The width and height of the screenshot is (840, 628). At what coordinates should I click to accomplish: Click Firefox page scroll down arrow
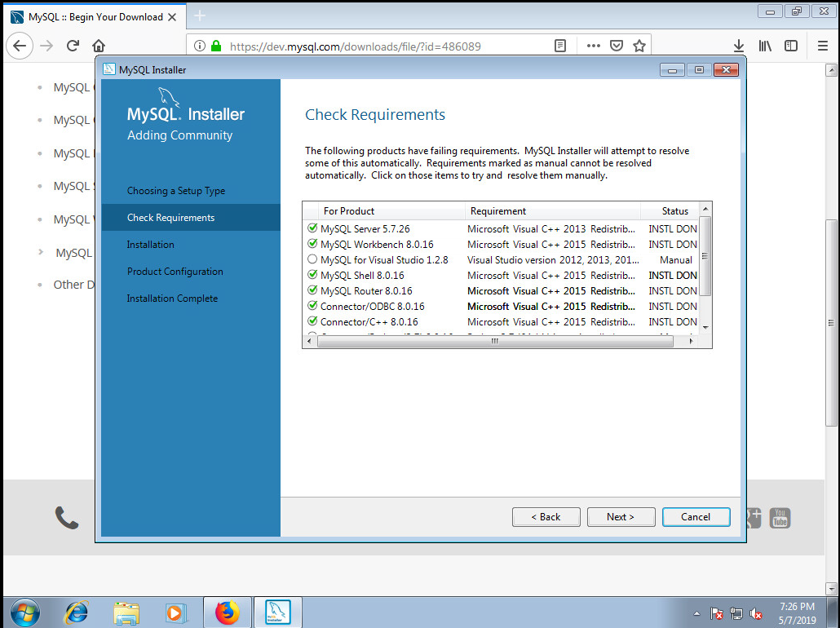[831, 588]
